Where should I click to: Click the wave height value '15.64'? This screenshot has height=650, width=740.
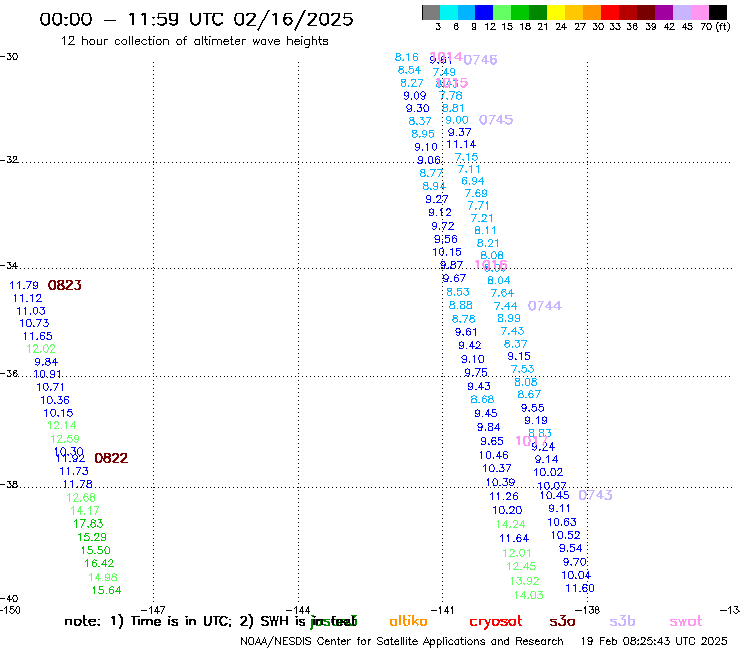pos(106,590)
